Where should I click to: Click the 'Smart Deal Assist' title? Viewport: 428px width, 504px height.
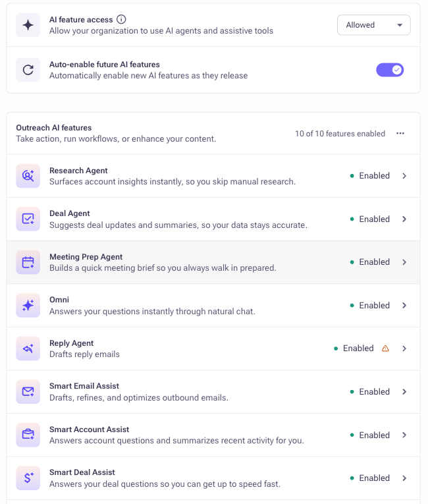point(82,472)
